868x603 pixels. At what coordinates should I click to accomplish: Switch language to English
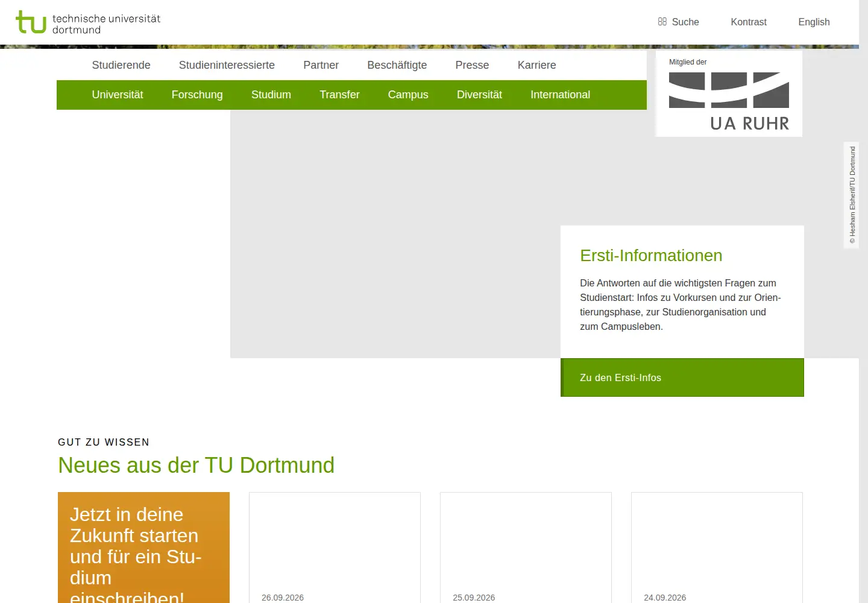(x=814, y=22)
